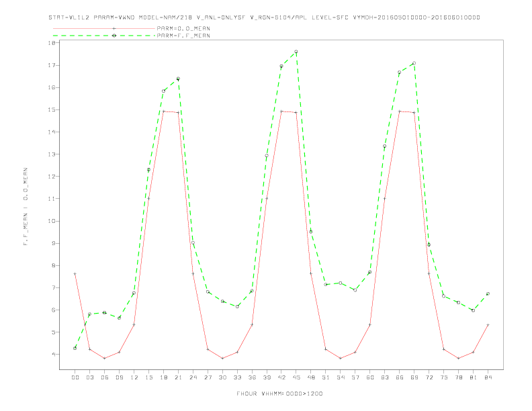Click green F.F_MEAN point at hour 69
Viewport: 532px width, 411px height.
pos(414,63)
